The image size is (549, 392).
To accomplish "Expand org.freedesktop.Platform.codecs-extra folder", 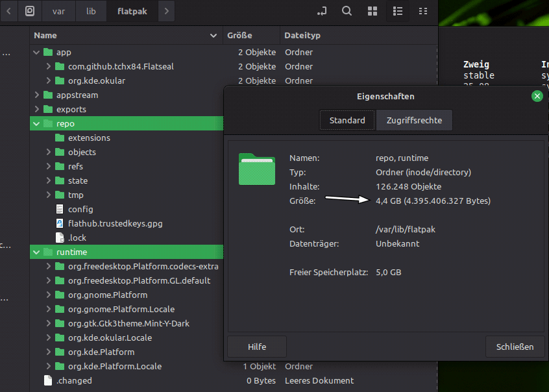I will 48,266.
